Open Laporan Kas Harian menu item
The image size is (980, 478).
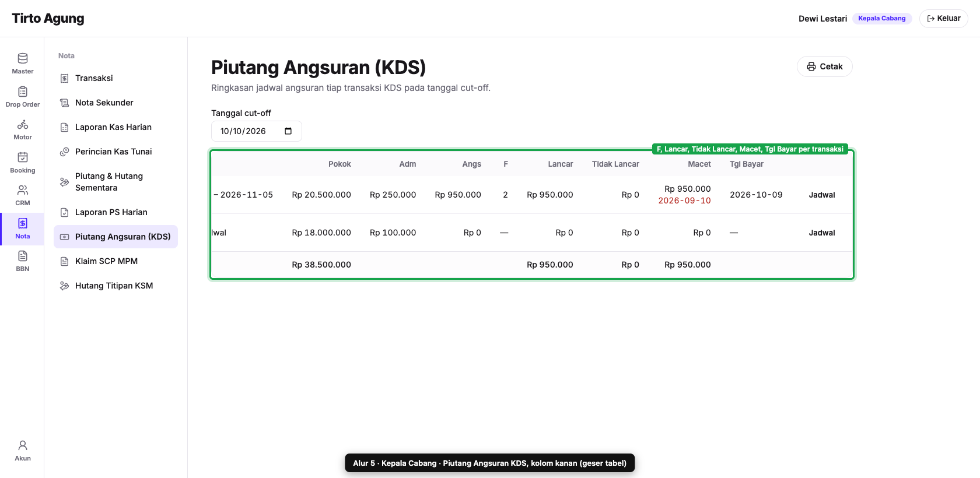pos(116,127)
